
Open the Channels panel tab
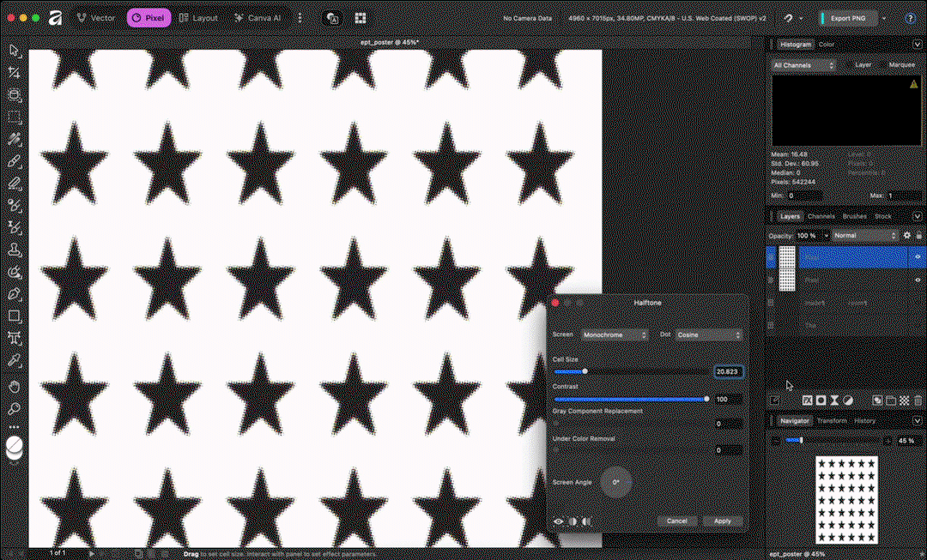821,216
